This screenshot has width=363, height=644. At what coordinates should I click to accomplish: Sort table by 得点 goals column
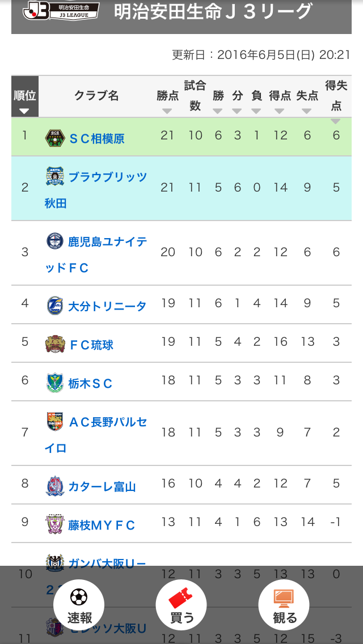(x=280, y=98)
